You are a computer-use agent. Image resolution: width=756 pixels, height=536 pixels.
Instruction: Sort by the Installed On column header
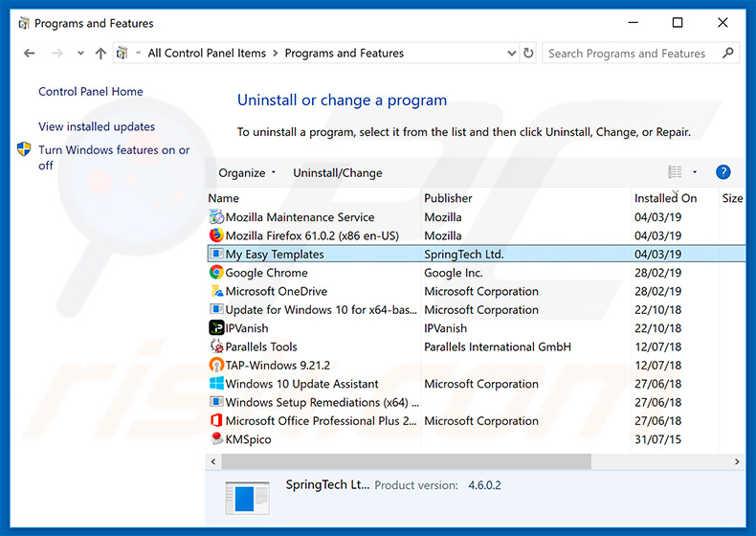click(665, 198)
